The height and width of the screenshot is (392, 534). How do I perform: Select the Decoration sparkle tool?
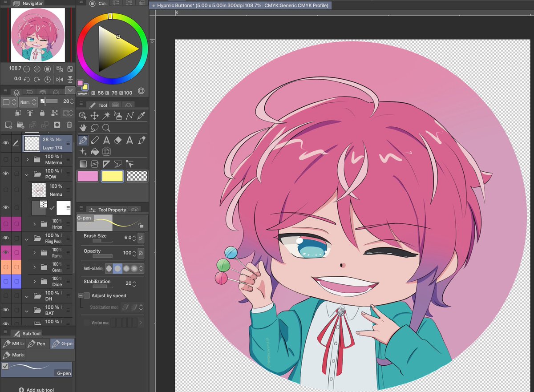tap(83, 152)
